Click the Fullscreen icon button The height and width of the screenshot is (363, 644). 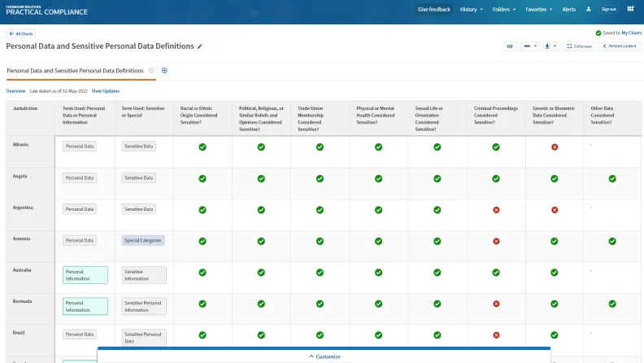579,46
